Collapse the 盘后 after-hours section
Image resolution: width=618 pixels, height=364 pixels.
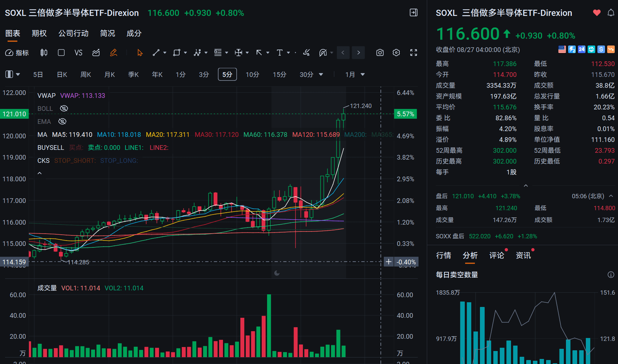[611, 196]
